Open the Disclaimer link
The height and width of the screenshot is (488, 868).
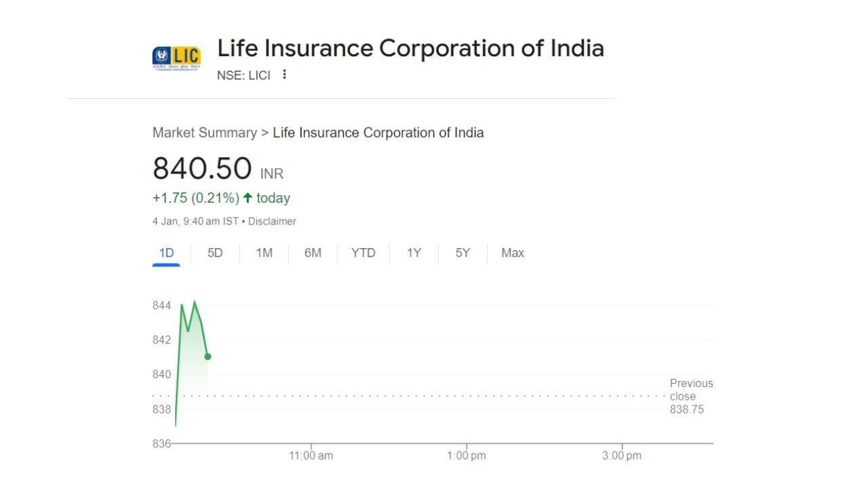[x=272, y=222]
